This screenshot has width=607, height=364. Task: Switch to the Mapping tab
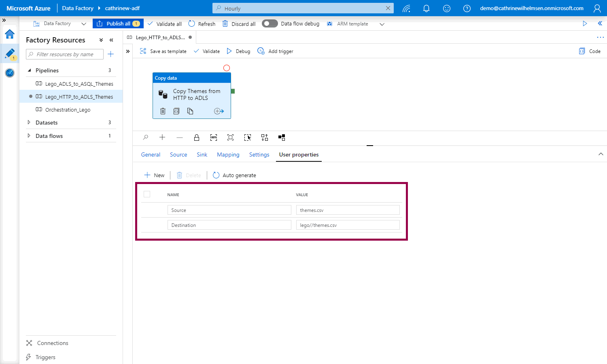(x=228, y=154)
